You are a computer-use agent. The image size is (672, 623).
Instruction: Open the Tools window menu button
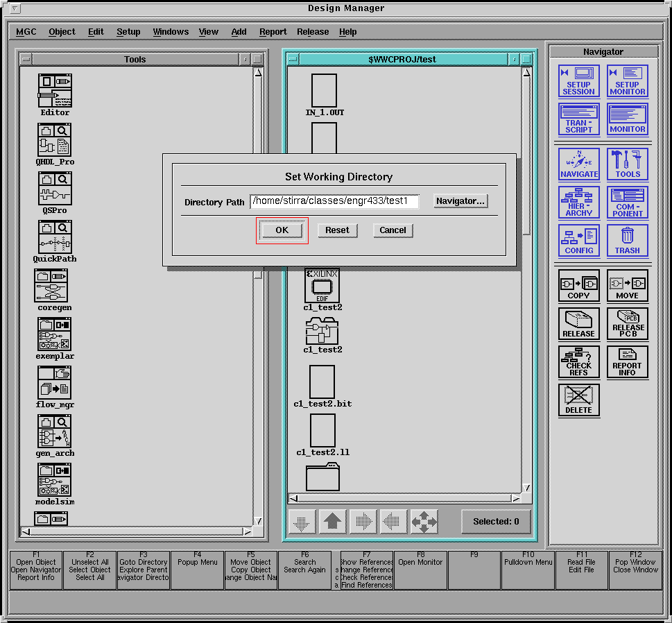pos(26,59)
